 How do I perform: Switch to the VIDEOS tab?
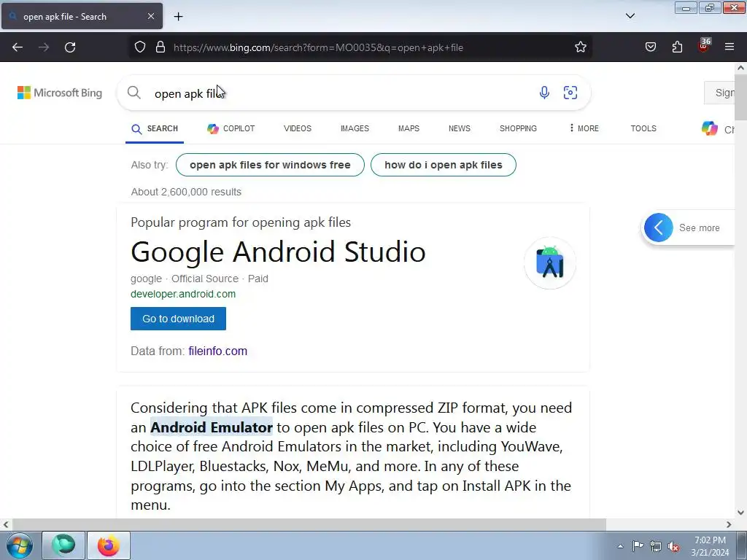(298, 128)
